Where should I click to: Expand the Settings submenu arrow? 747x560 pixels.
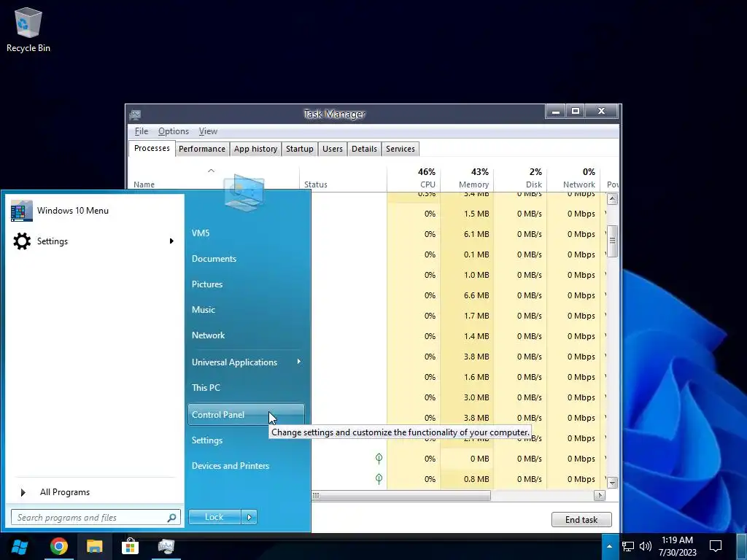[x=171, y=241]
